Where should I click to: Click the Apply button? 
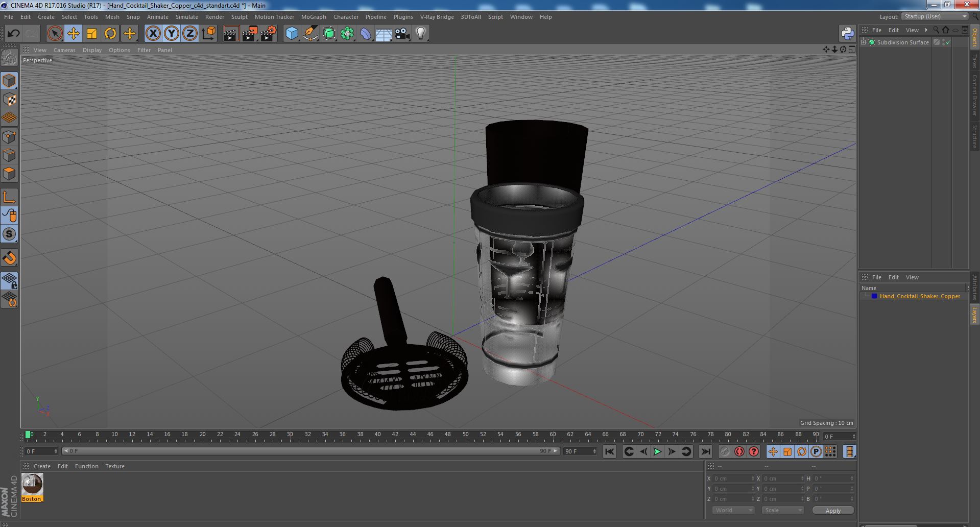tap(833, 510)
